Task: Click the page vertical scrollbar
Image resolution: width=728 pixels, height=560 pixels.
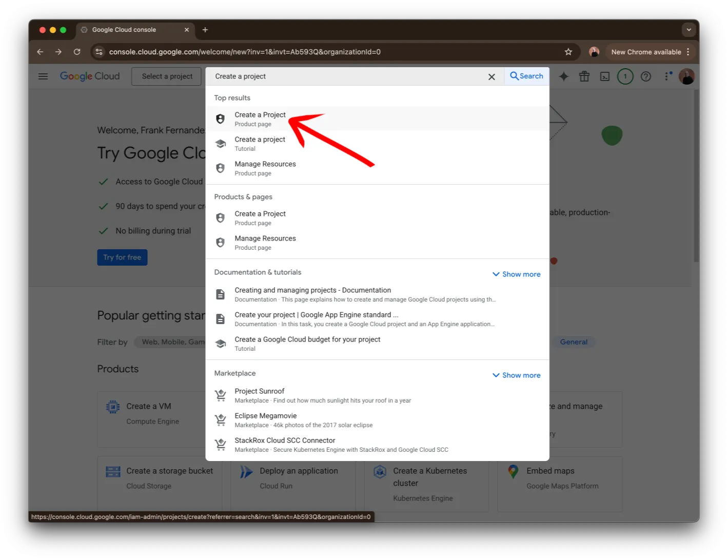Action: point(696,175)
